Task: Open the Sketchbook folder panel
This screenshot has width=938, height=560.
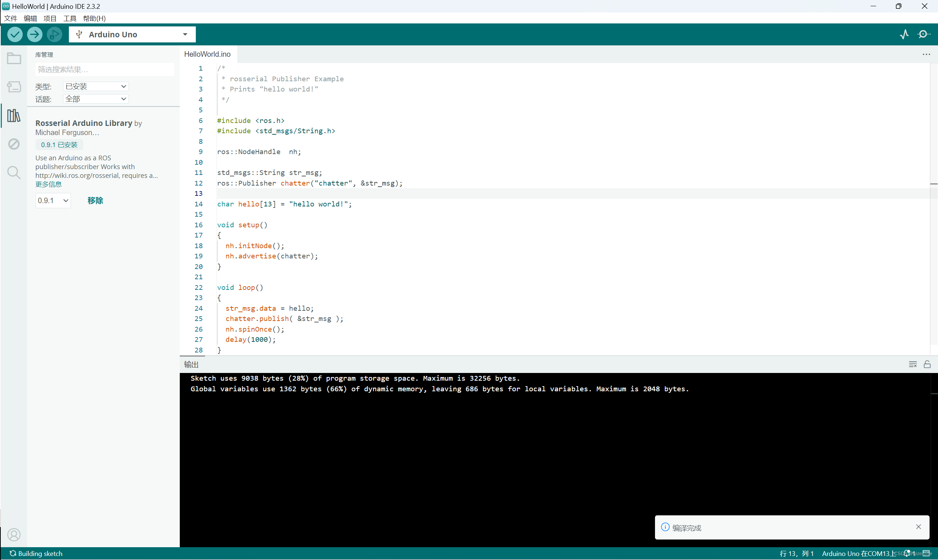Action: (x=14, y=58)
